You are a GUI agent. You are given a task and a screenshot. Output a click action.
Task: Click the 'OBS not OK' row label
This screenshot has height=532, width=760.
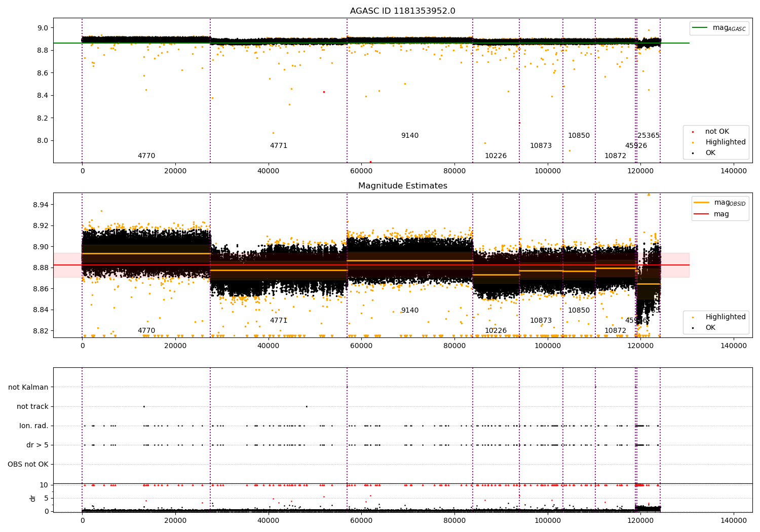[28, 465]
